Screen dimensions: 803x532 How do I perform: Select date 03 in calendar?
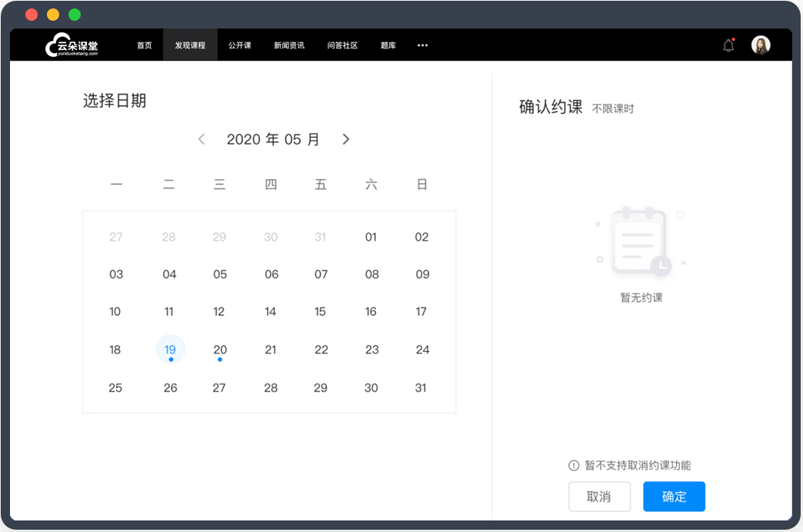coord(116,274)
